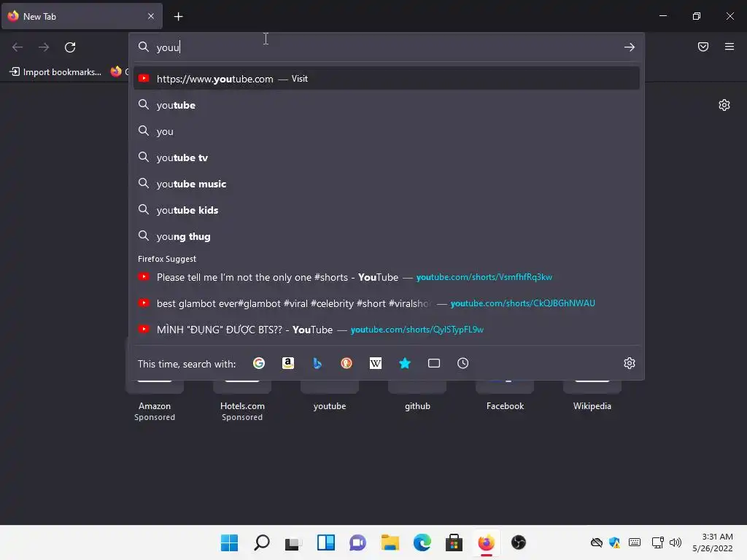Search this time with Bing icon

[x=317, y=363]
